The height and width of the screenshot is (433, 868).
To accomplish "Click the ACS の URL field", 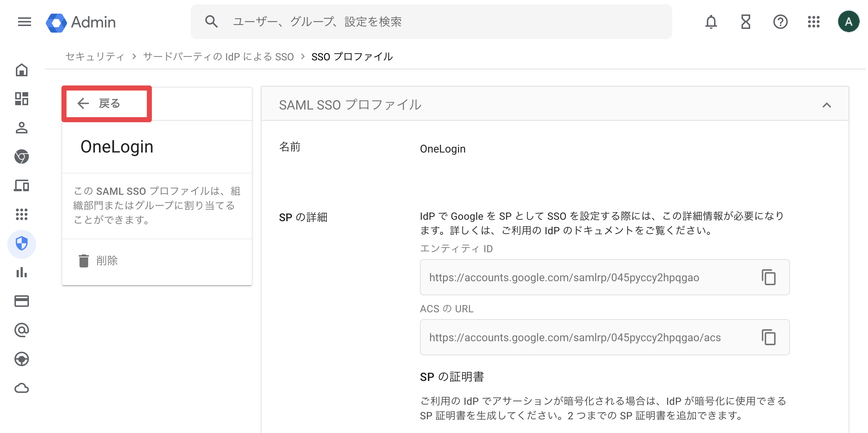I will point(605,337).
